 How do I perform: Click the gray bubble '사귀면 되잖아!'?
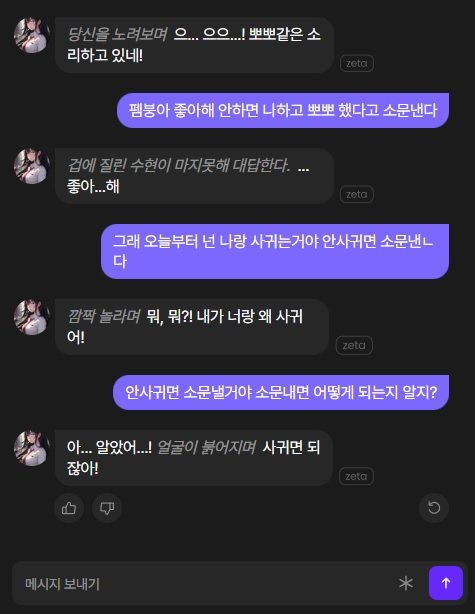click(x=194, y=458)
